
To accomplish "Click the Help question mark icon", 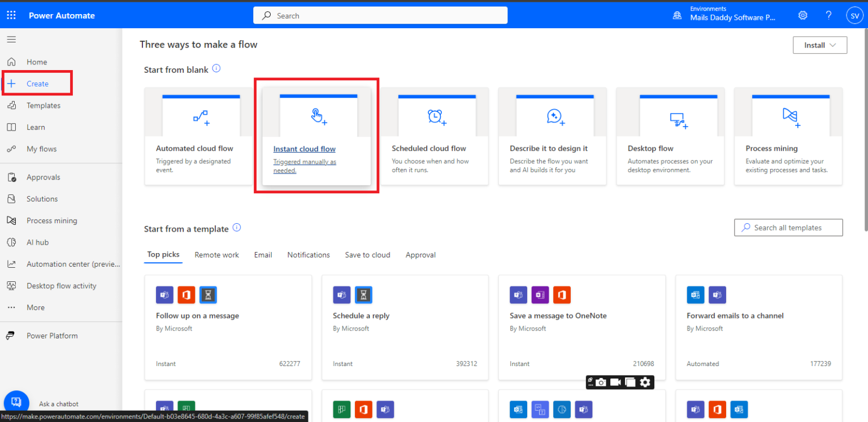I will [x=828, y=15].
